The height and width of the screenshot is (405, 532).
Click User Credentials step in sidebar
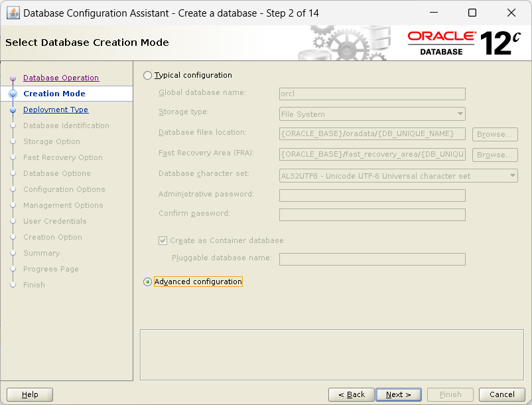(x=55, y=221)
